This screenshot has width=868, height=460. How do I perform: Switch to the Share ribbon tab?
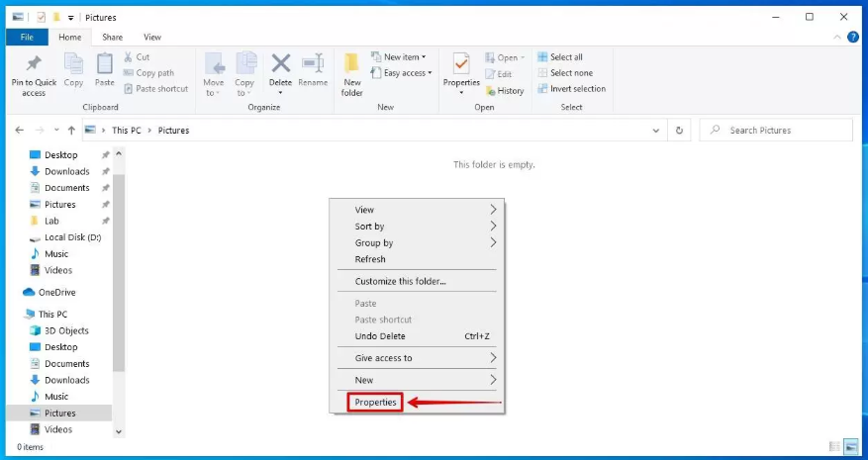point(113,37)
